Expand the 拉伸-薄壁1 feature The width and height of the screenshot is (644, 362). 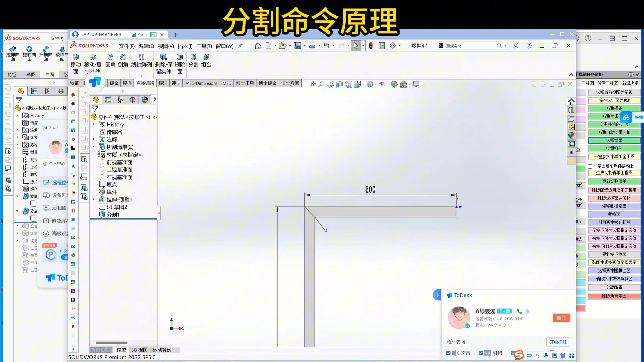(94, 199)
